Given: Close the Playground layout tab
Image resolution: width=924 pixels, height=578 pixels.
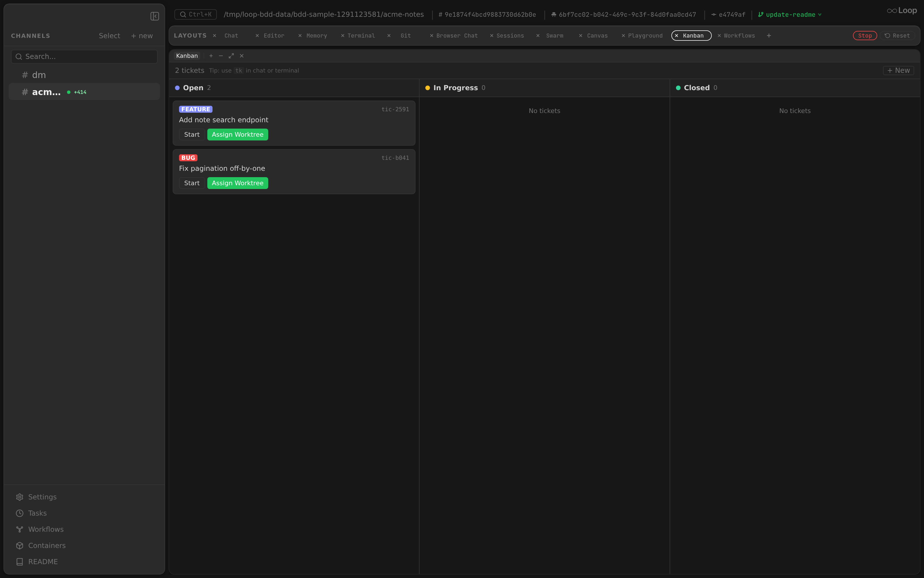Looking at the screenshot, I should (623, 36).
